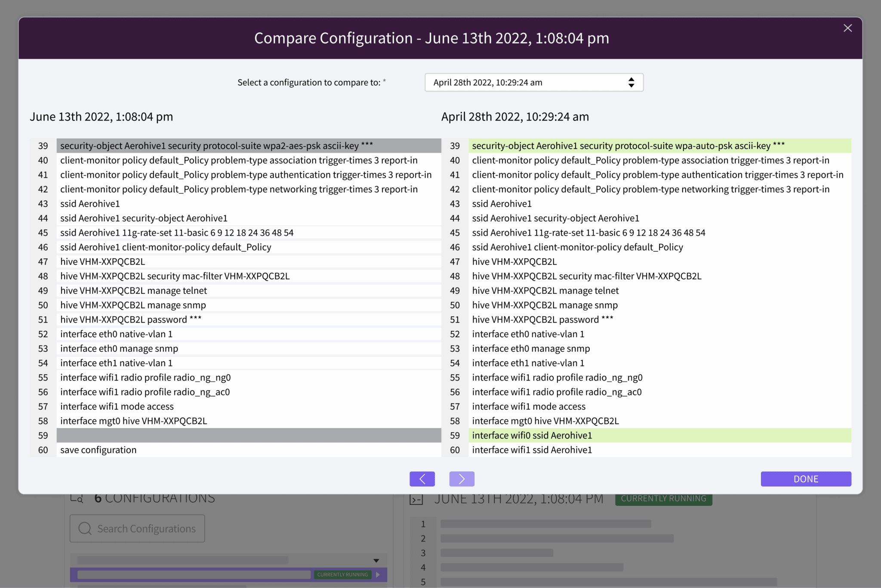The width and height of the screenshot is (881, 588).
Task: Select highlighted line 39 on June configuration
Action: point(248,146)
